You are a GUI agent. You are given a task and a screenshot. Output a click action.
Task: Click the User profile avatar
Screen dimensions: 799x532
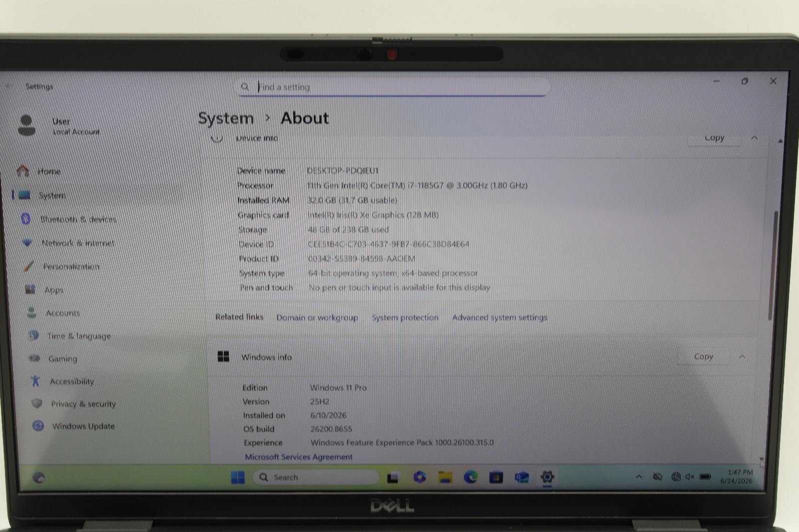(x=26, y=125)
